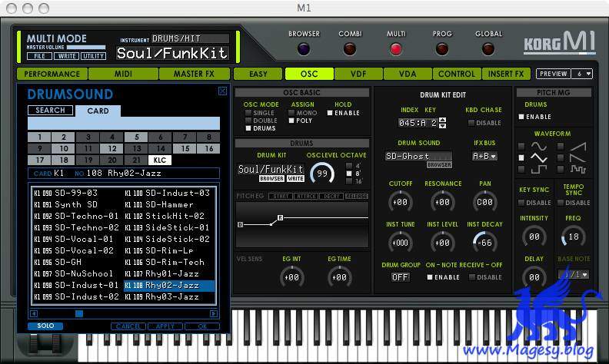Image resolution: width=609 pixels, height=364 pixels.
Task: Select the random sample-and-hold waveform icon
Action: [x=578, y=169]
